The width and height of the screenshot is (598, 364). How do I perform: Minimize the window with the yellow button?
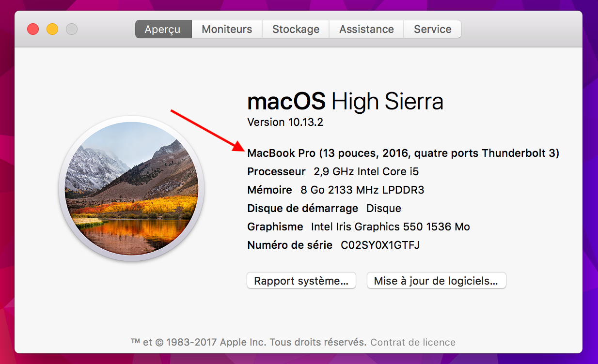point(52,29)
